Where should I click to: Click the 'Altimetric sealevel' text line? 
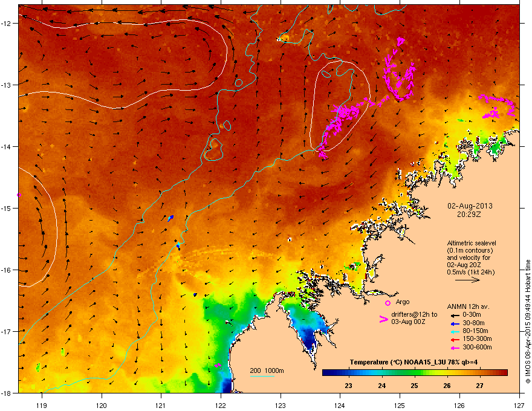click(472, 243)
